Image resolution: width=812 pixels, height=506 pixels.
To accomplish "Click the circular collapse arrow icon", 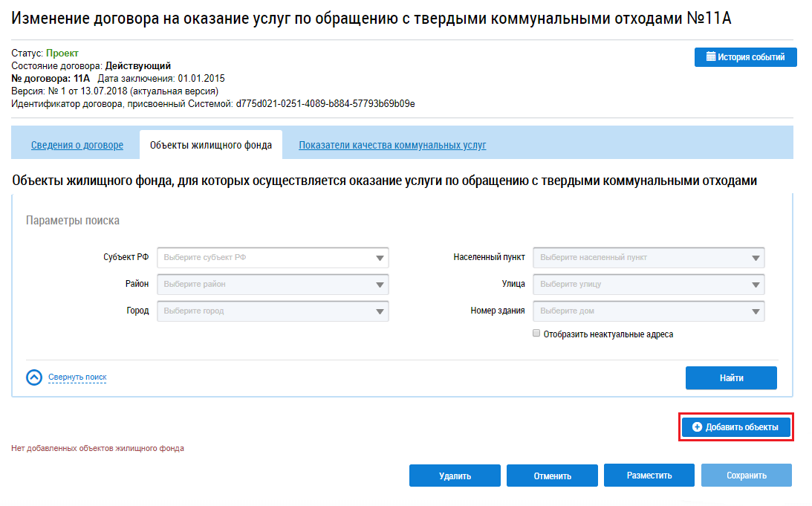I will pos(34,377).
